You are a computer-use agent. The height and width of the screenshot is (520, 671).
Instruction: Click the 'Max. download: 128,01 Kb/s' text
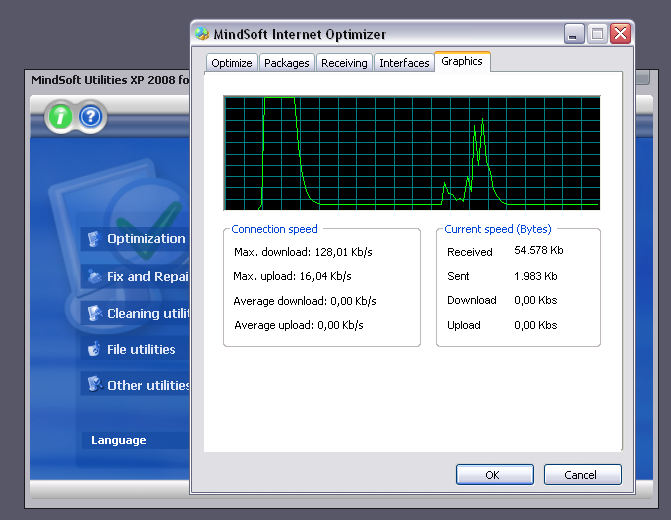click(x=303, y=252)
